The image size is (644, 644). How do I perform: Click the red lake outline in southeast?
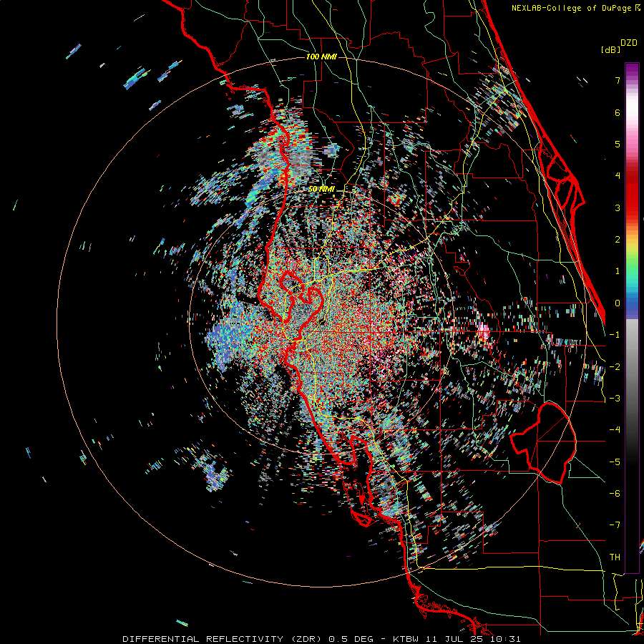[x=543, y=443]
